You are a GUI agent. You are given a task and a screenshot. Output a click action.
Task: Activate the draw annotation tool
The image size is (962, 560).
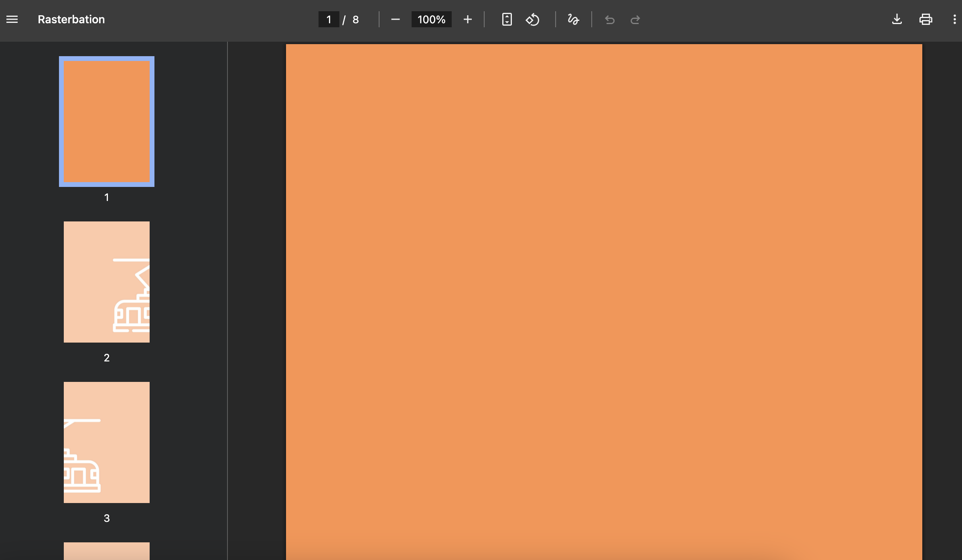pos(573,19)
